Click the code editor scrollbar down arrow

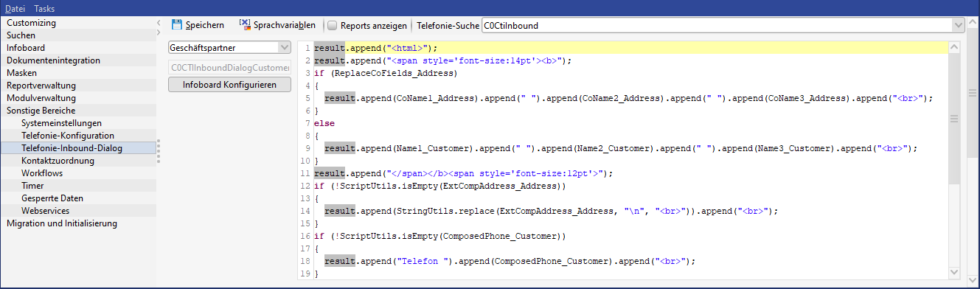954,273
